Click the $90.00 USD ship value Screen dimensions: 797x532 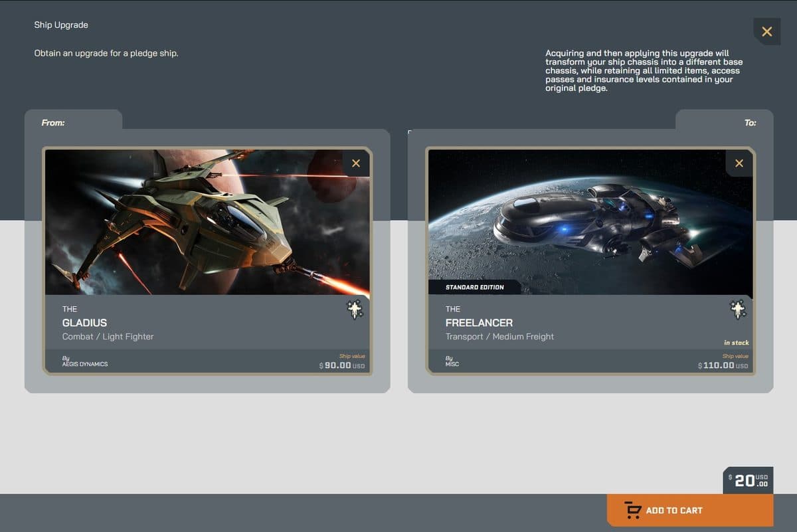(x=342, y=365)
